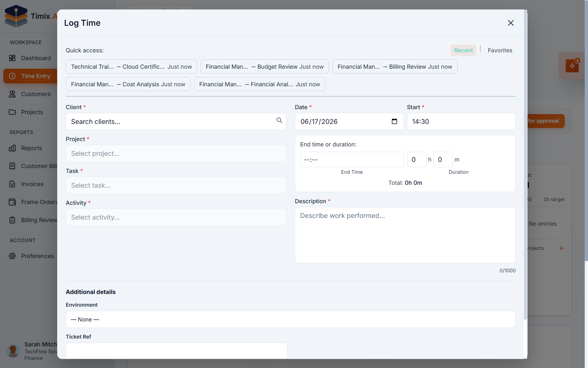Close the Log Time dialog

[x=510, y=23]
